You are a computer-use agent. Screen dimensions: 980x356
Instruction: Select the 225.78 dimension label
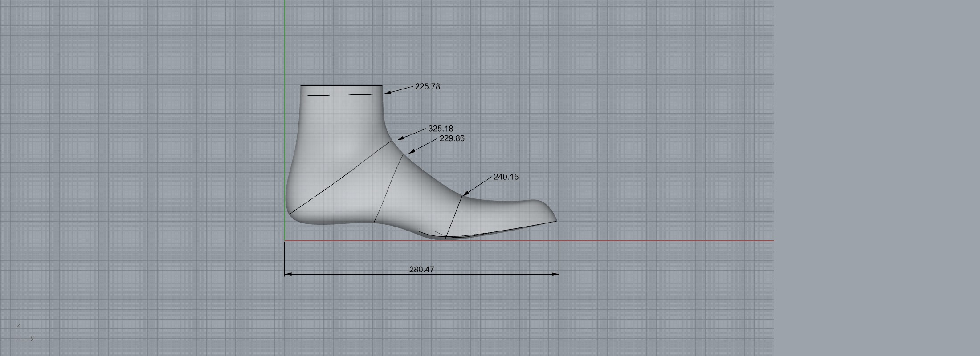(x=427, y=86)
